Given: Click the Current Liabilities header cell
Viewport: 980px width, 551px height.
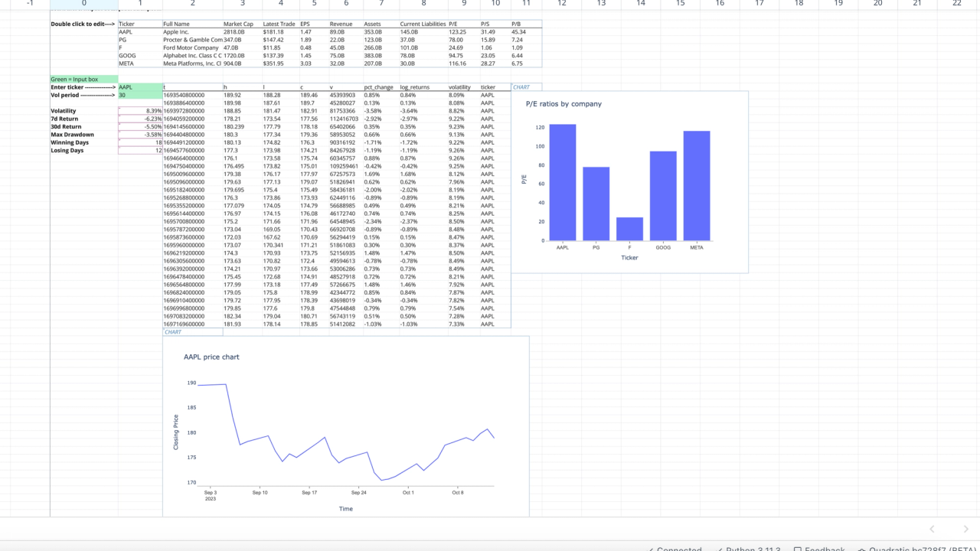Looking at the screenshot, I should tap(423, 24).
